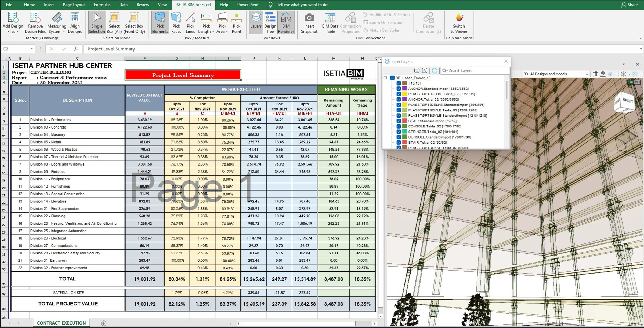Add a new sheet with plus button
Image resolution: width=644 pixels, height=328 pixels.
pos(104,323)
